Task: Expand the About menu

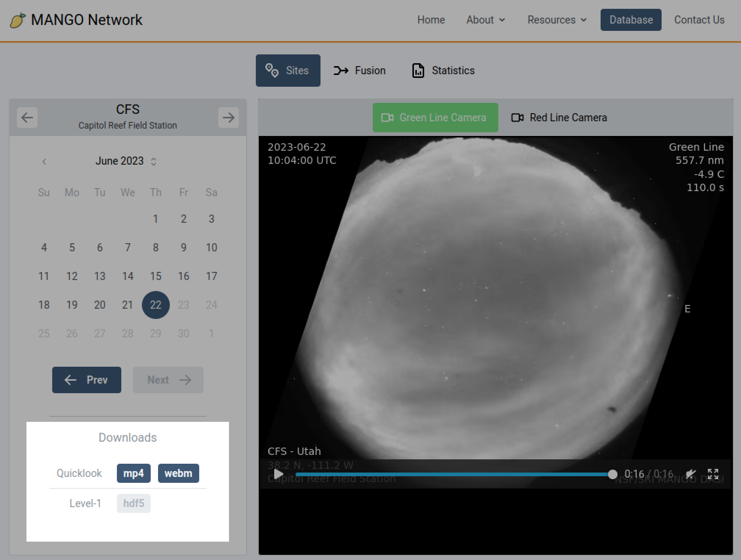Action: [x=486, y=20]
